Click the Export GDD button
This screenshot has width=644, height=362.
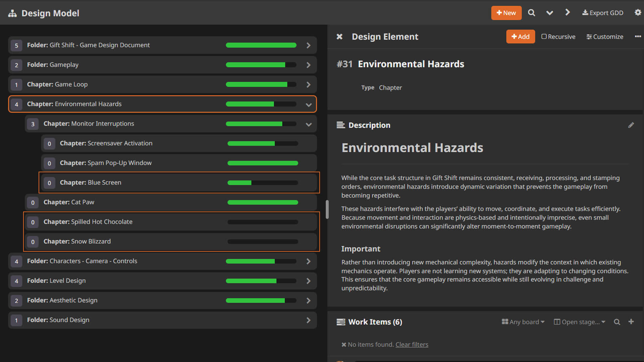click(602, 13)
